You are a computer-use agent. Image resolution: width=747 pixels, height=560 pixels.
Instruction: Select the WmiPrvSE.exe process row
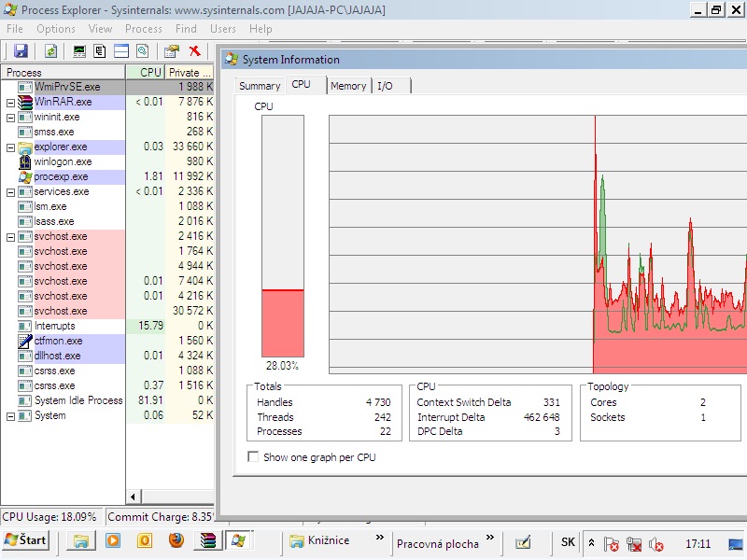pos(107,87)
